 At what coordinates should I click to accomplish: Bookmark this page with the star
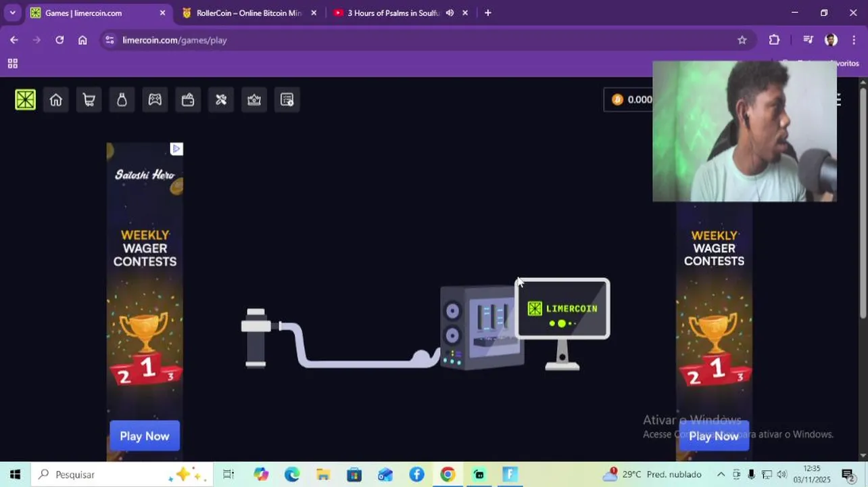coord(742,40)
